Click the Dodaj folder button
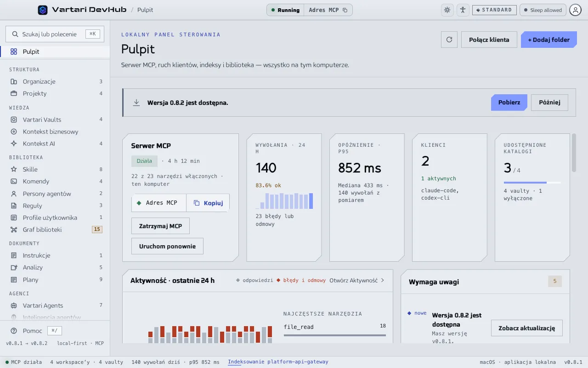 [x=548, y=40]
